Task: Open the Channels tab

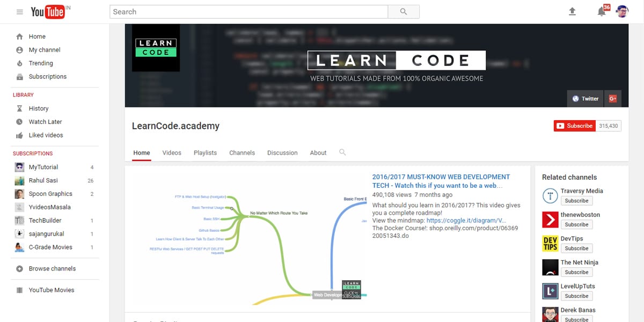Action: tap(242, 153)
